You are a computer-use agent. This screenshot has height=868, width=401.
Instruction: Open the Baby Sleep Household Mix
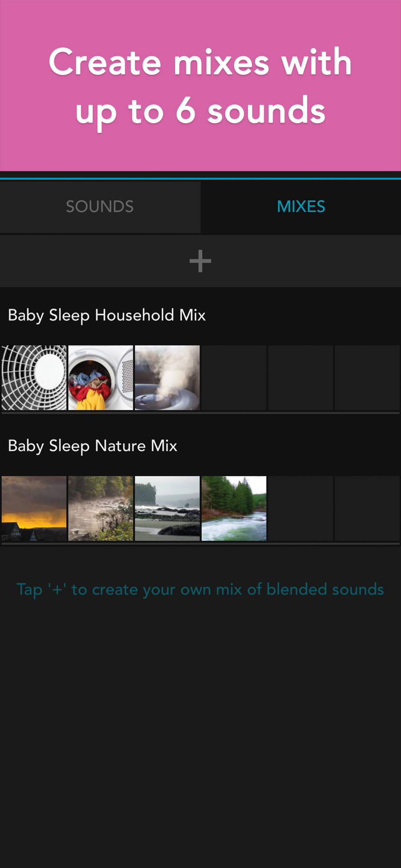[x=107, y=315]
